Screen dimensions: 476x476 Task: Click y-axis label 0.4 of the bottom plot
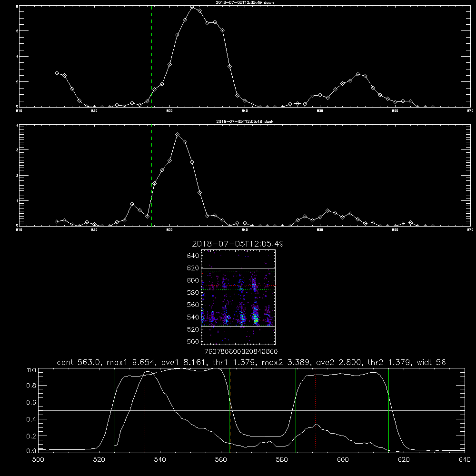point(31,419)
